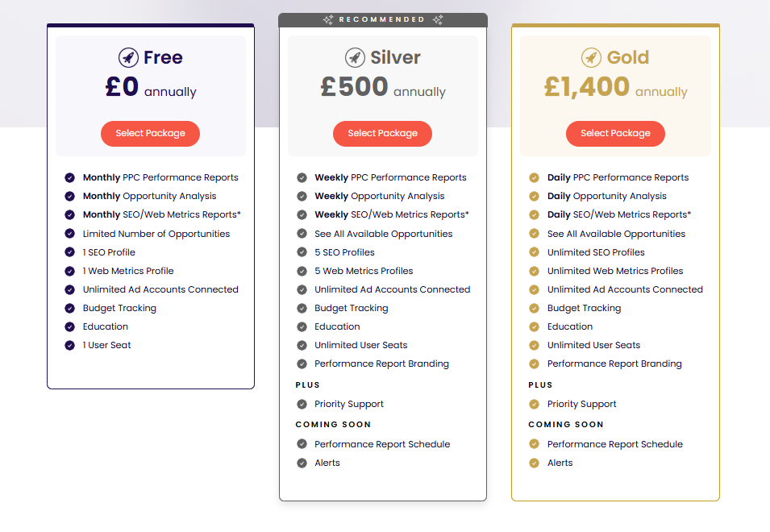Click gold checkmark beside Daily Opportunity Analysis
770x532 pixels.
click(x=535, y=197)
